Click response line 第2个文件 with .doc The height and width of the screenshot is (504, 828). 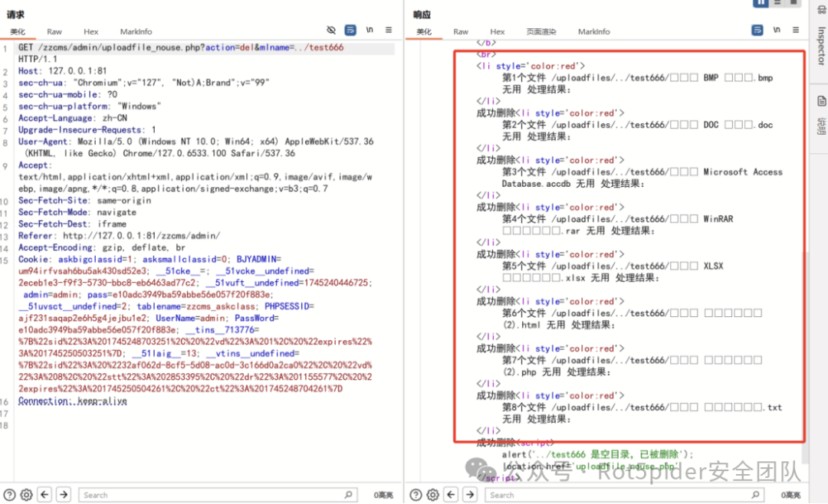pos(637,125)
